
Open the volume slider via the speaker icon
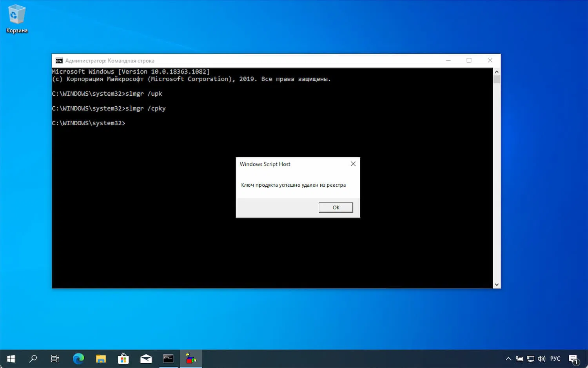tap(541, 359)
